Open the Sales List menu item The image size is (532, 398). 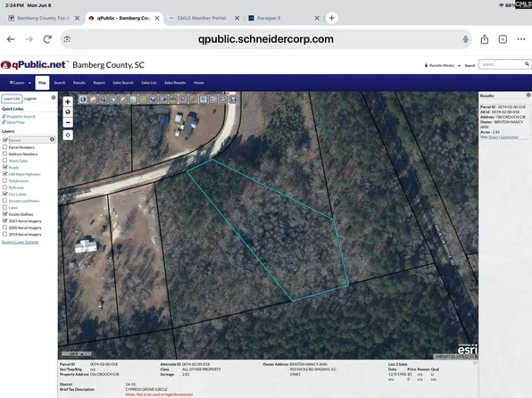click(x=148, y=83)
